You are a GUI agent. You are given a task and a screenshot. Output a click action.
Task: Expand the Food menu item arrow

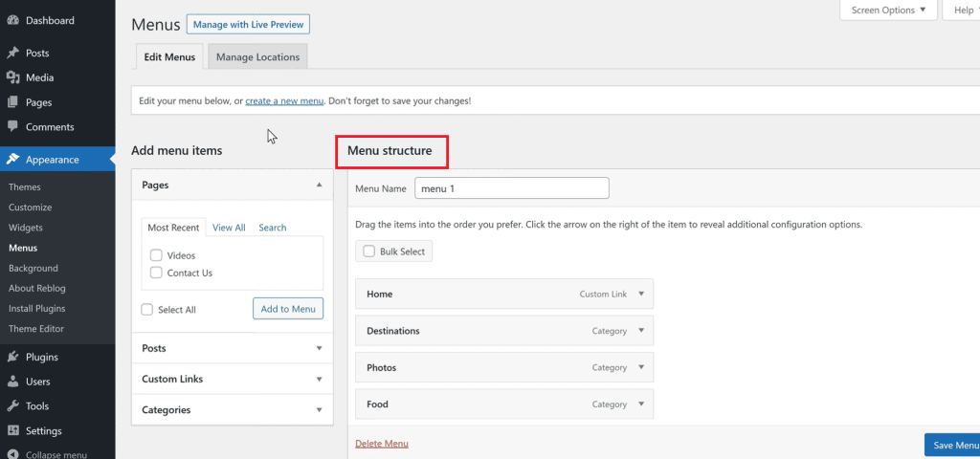click(640, 404)
